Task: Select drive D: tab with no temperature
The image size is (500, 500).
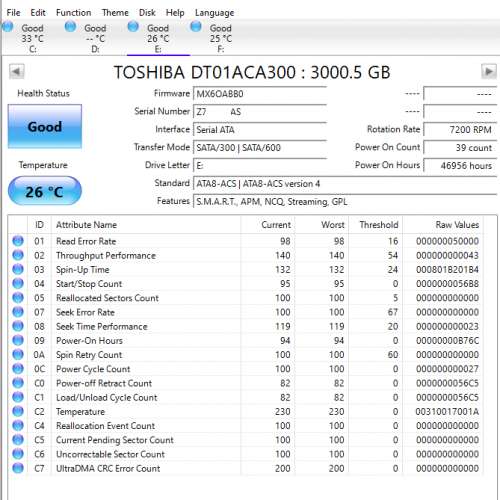Action: 95,38
